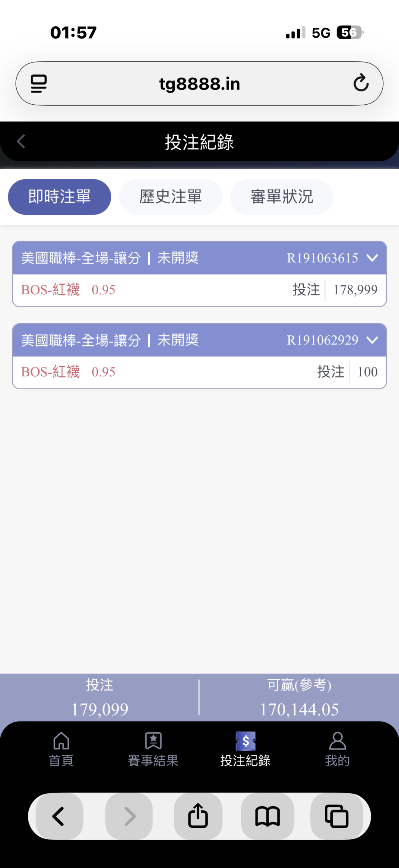Select the 即時注單 tab
The image size is (399, 868).
59,197
